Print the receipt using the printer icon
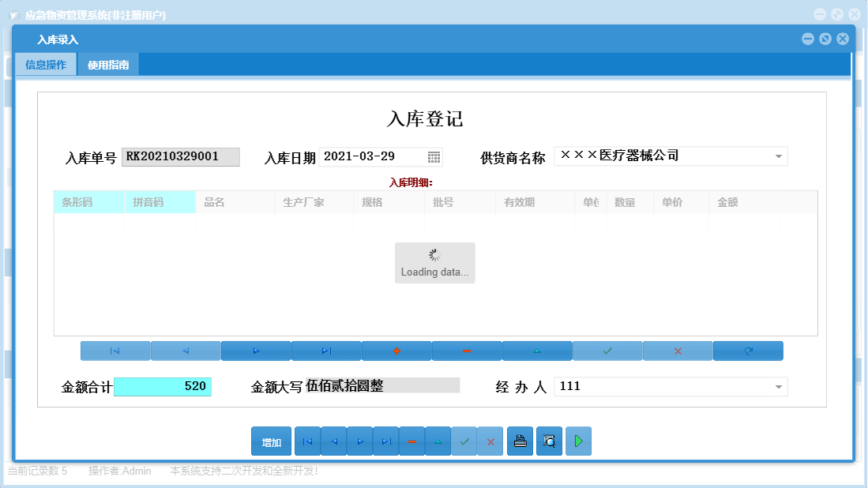The height and width of the screenshot is (488, 868). [520, 441]
